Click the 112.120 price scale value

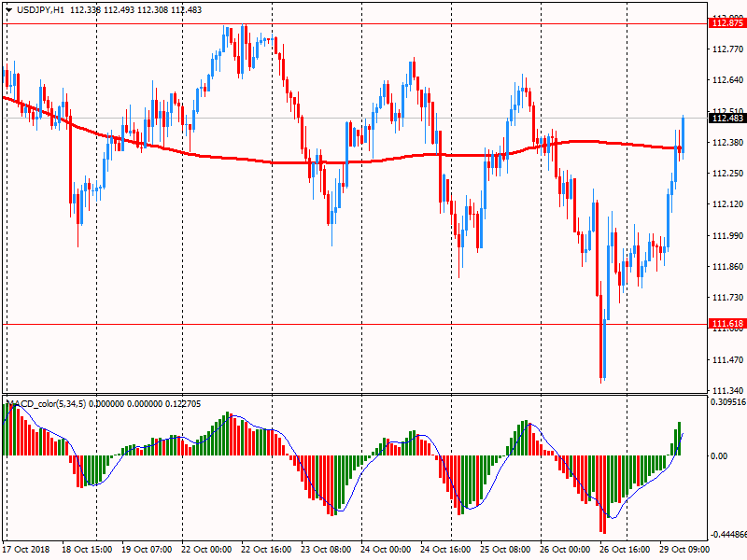pos(727,204)
